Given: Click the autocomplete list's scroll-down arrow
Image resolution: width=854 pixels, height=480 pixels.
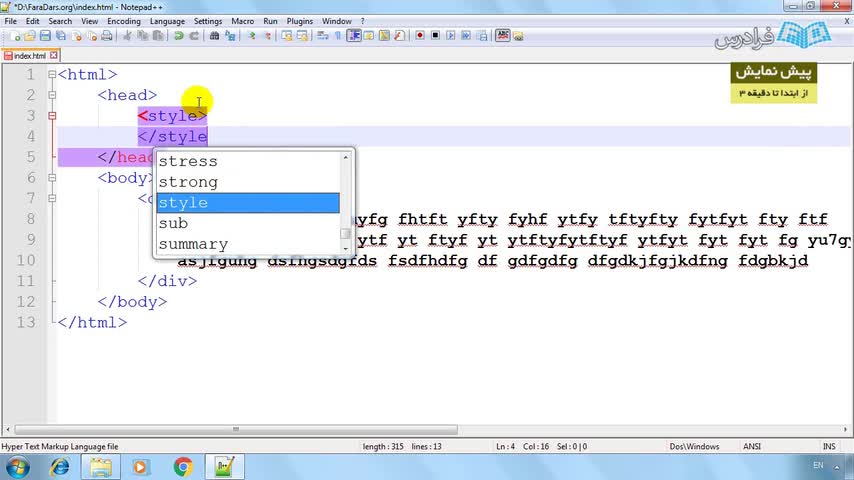Looking at the screenshot, I should pos(345,248).
